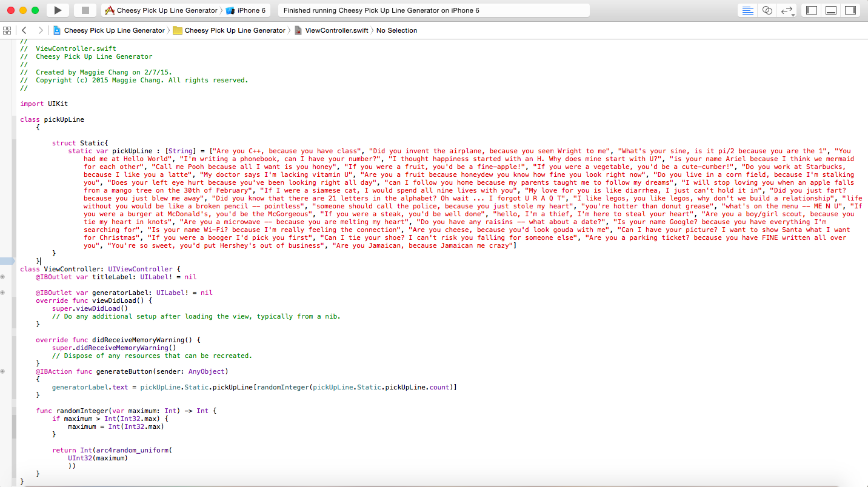Choose the iPhone 6 run destination

tap(247, 10)
